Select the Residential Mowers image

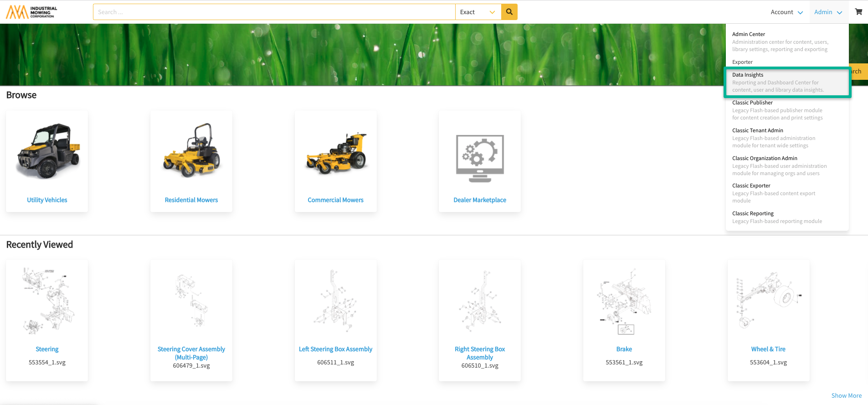pyautogui.click(x=191, y=151)
